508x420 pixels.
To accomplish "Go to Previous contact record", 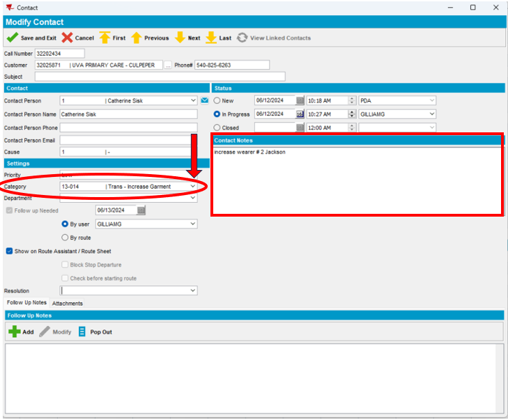I will click(137, 38).
